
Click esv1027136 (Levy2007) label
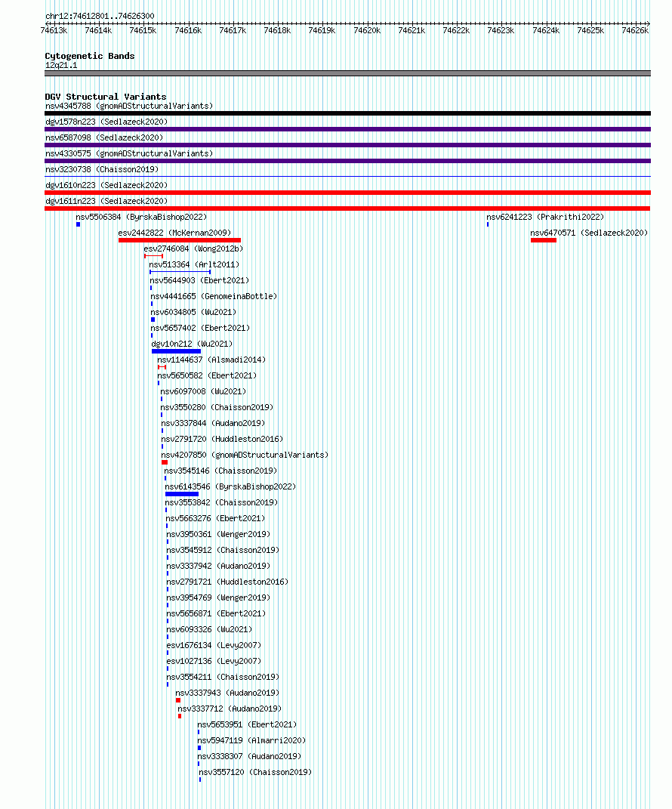point(214,662)
